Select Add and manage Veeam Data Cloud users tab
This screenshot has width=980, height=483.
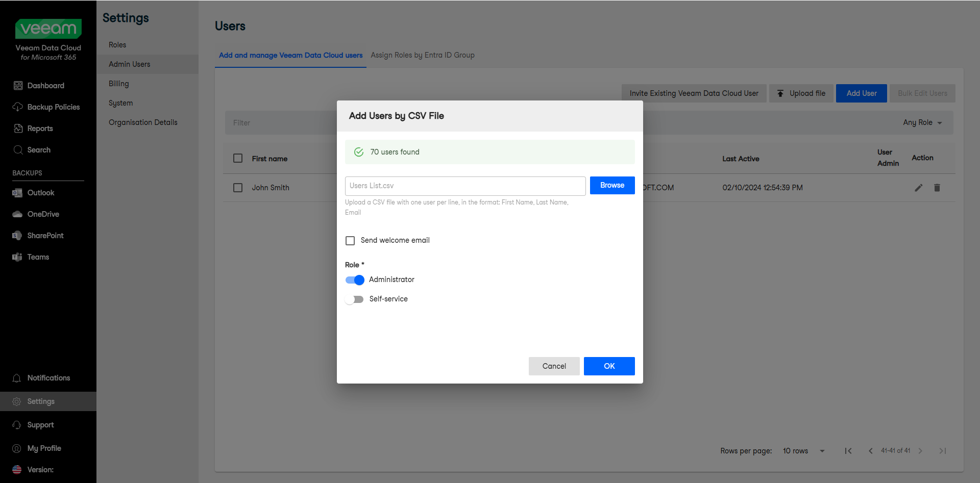[x=291, y=55]
